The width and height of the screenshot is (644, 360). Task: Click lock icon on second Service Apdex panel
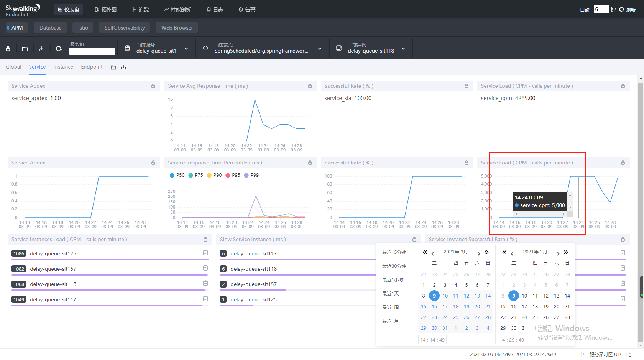[x=153, y=163]
